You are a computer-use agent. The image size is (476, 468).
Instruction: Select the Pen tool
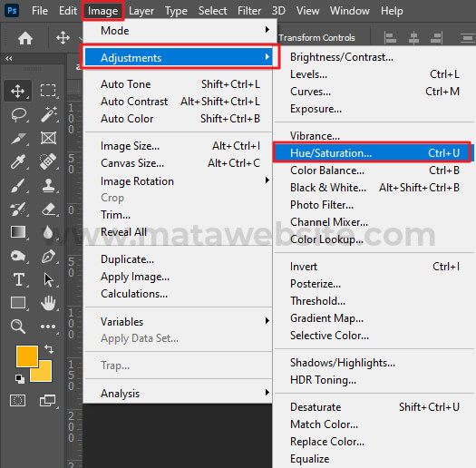tap(48, 256)
